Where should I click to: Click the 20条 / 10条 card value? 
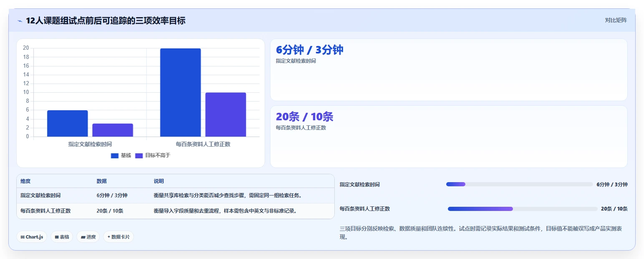(305, 117)
